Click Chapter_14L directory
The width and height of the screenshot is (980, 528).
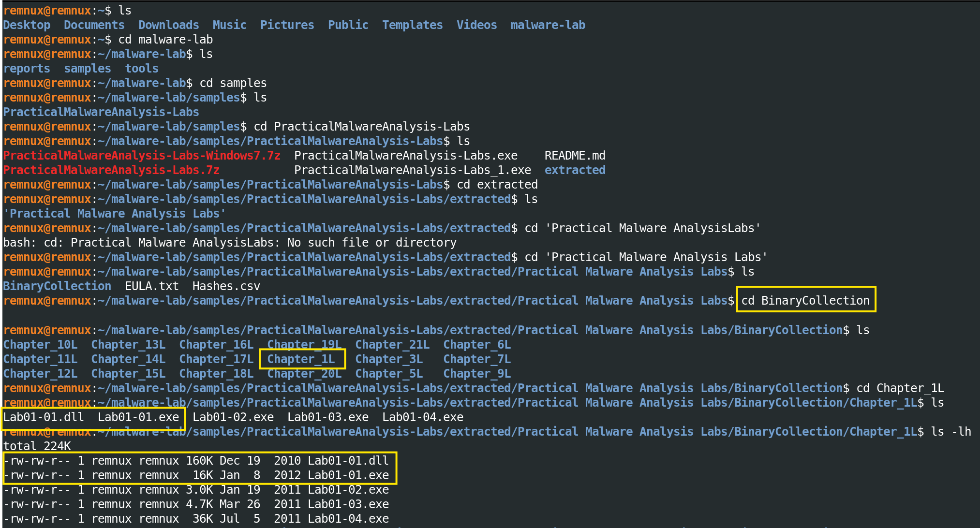128,359
